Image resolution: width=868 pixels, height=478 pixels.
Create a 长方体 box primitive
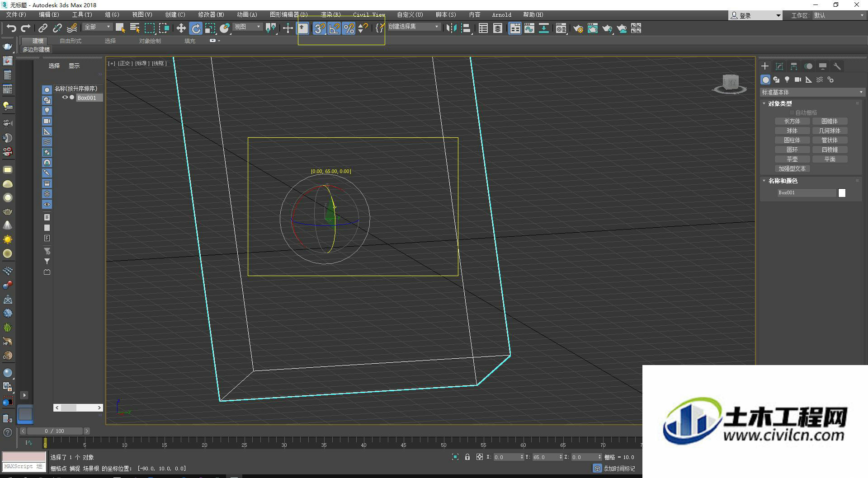click(x=792, y=121)
